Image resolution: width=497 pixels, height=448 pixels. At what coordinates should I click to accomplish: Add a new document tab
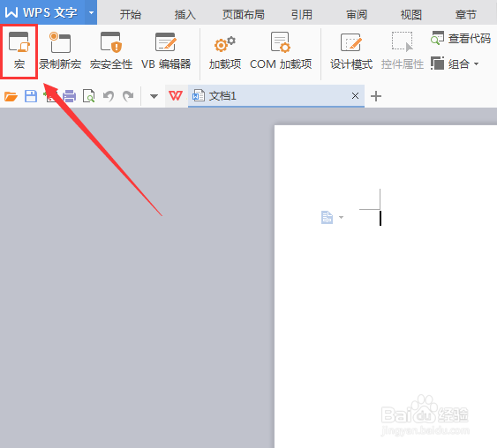(376, 96)
